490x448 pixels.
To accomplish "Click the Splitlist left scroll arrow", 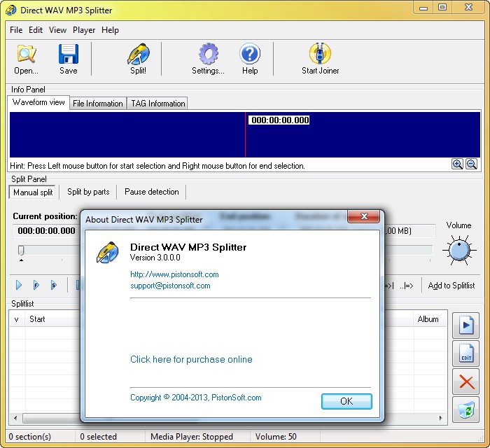I will pos(15,418).
